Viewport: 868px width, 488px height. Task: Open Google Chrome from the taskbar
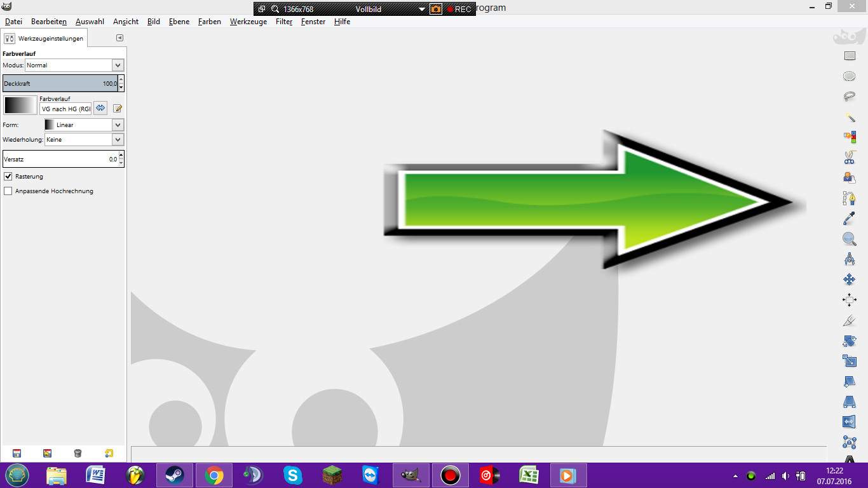click(x=214, y=475)
